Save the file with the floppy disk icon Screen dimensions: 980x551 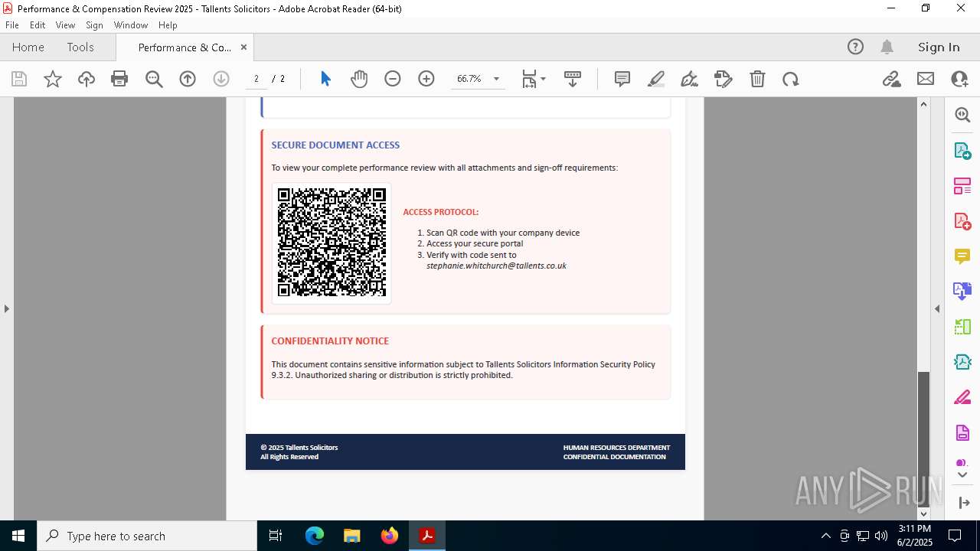click(x=19, y=79)
